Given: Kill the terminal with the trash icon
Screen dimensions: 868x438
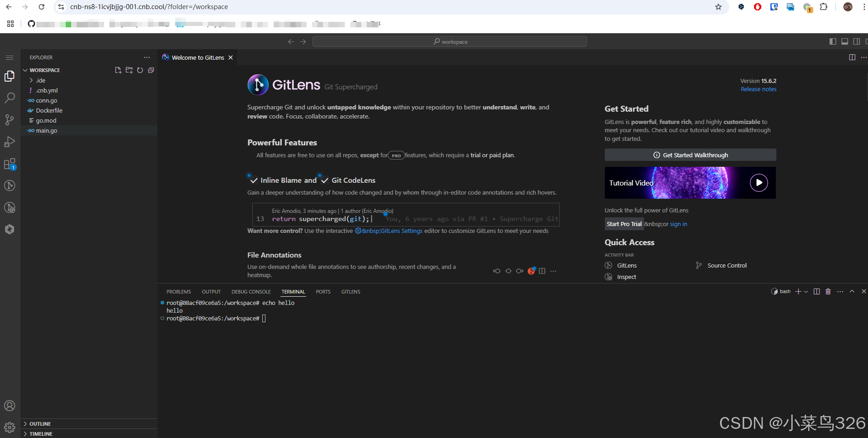Looking at the screenshot, I should pyautogui.click(x=828, y=291).
